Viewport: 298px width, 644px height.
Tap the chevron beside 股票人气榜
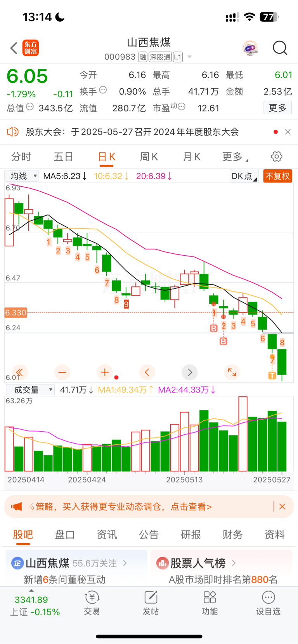[x=234, y=563]
